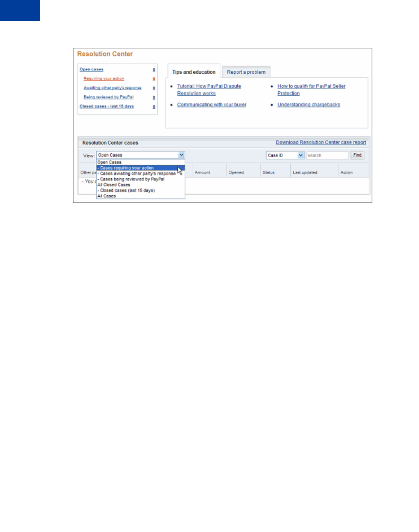Click the Resolution Center cases heading
419x532 pixels.
click(110, 143)
